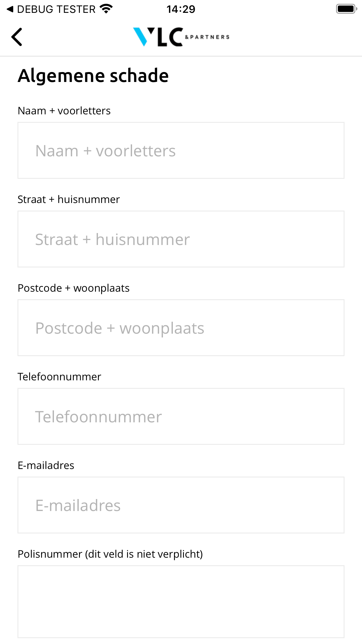Select the "Postcode + woonplaats" input field

coord(181,328)
